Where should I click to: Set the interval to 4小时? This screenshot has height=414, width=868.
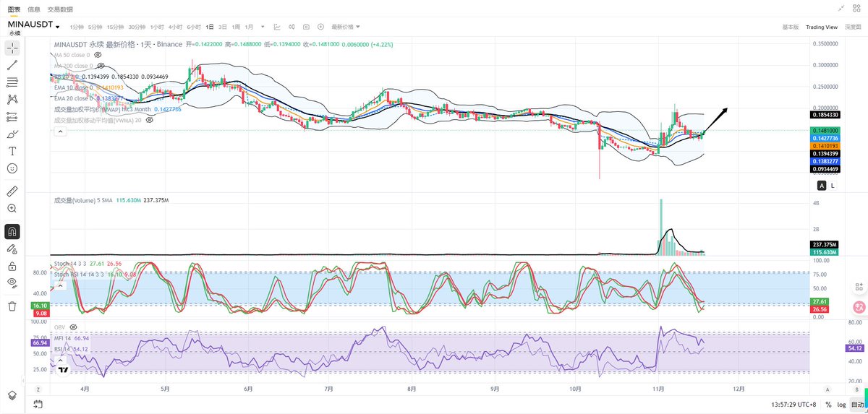click(x=175, y=27)
